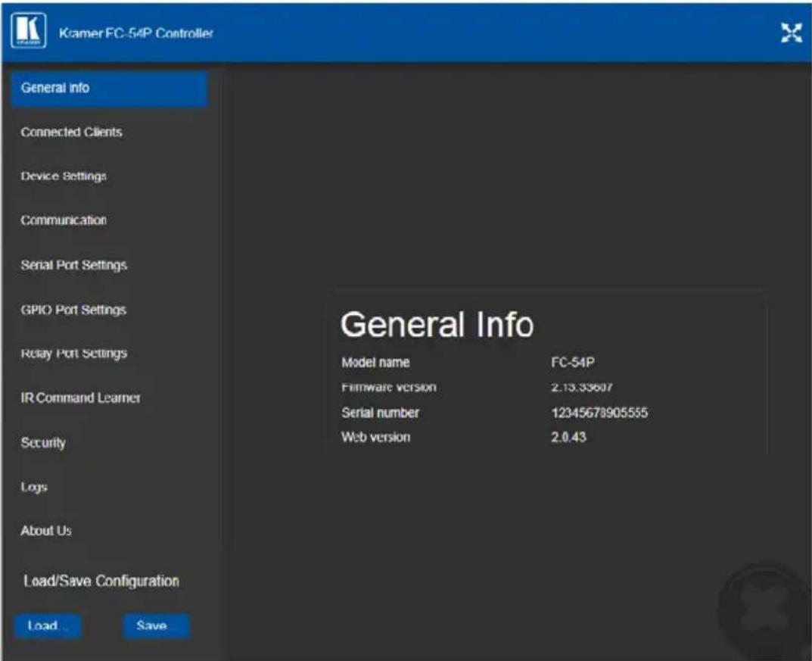The image size is (812, 661).
Task: Open the Logs page
Action: pos(34,487)
